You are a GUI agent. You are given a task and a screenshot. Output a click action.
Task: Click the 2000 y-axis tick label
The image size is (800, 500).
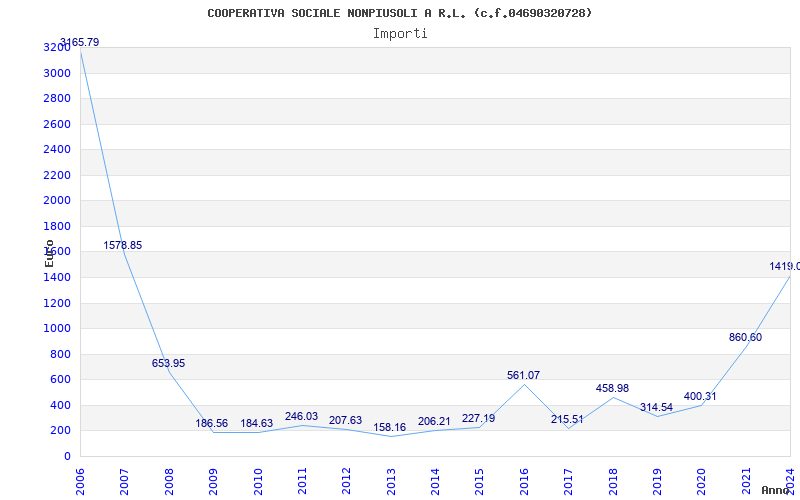tap(57, 201)
